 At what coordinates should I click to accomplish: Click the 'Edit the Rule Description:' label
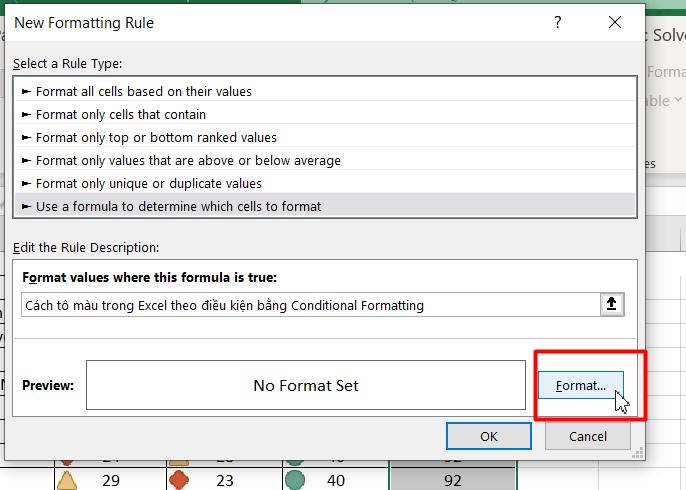(x=86, y=248)
